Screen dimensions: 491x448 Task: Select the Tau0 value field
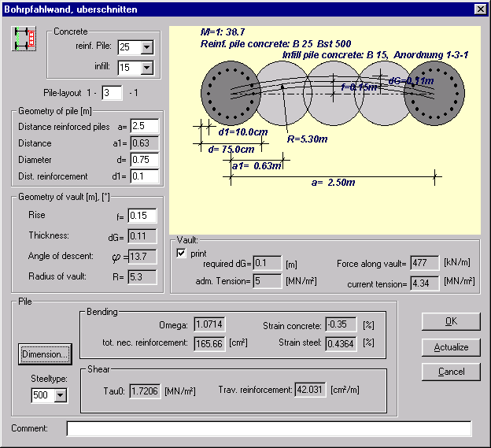[x=145, y=391]
